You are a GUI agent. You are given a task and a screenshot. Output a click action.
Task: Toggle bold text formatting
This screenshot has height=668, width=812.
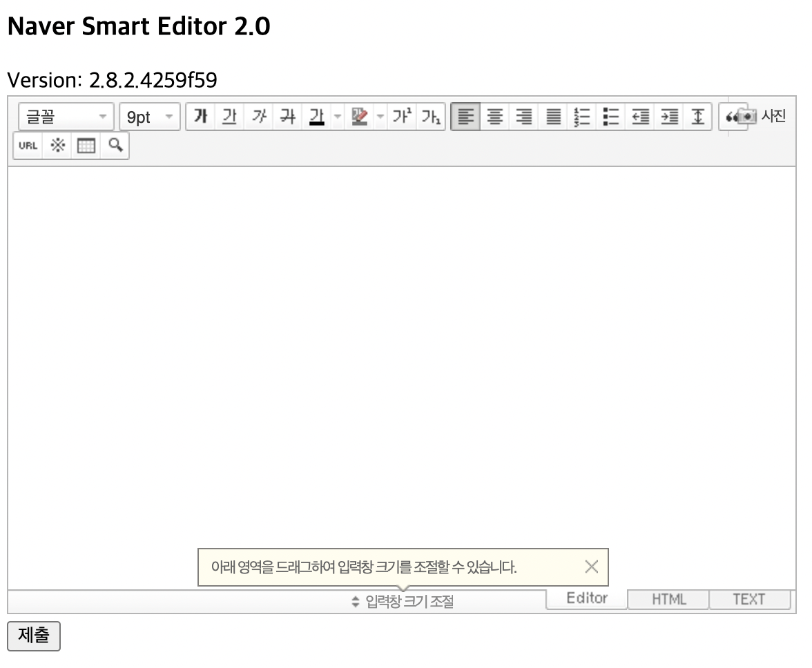[x=200, y=117]
